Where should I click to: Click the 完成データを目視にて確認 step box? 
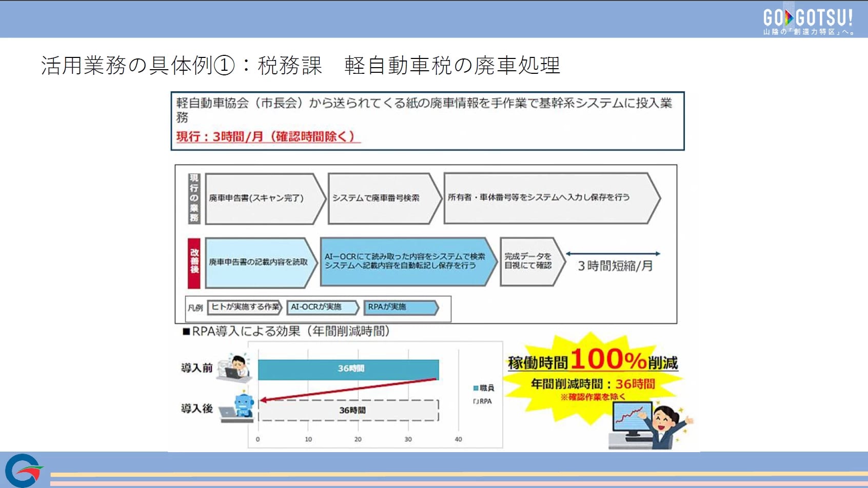tap(529, 261)
